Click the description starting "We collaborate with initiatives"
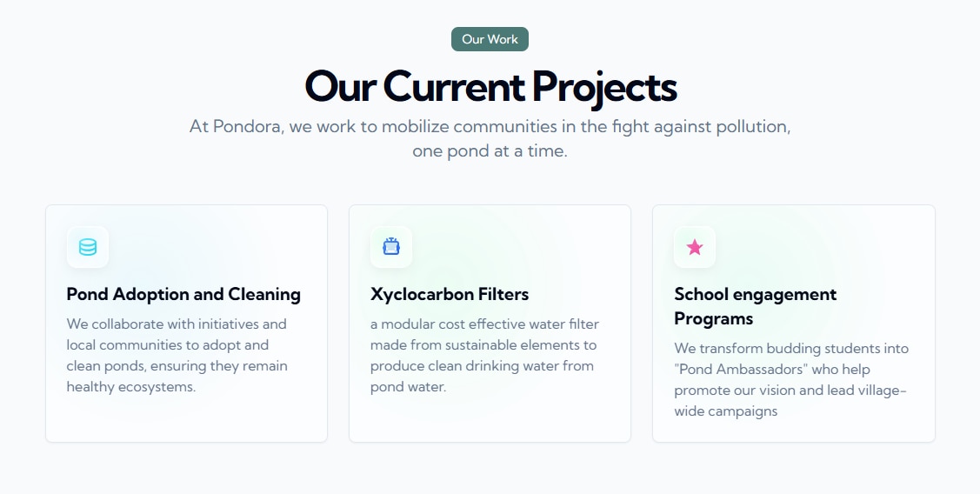 coord(177,355)
